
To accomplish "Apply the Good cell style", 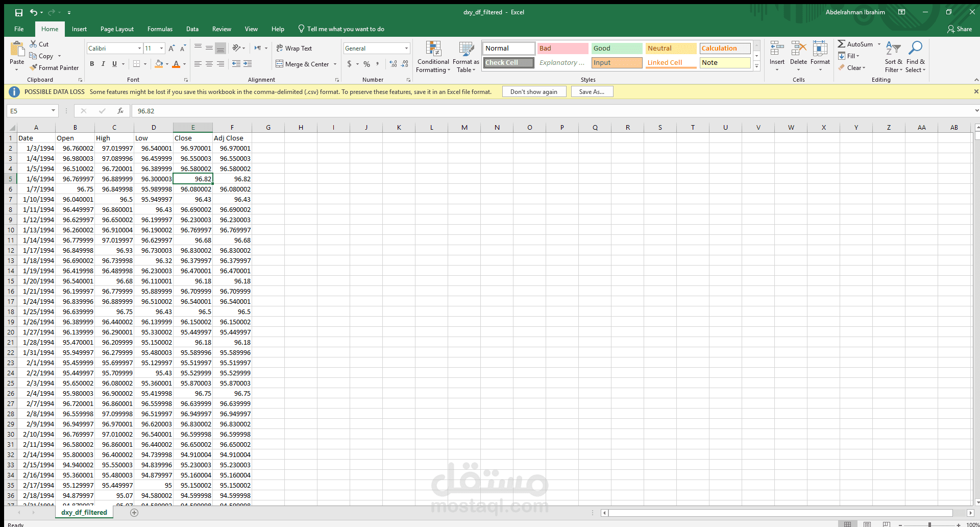I will click(617, 49).
